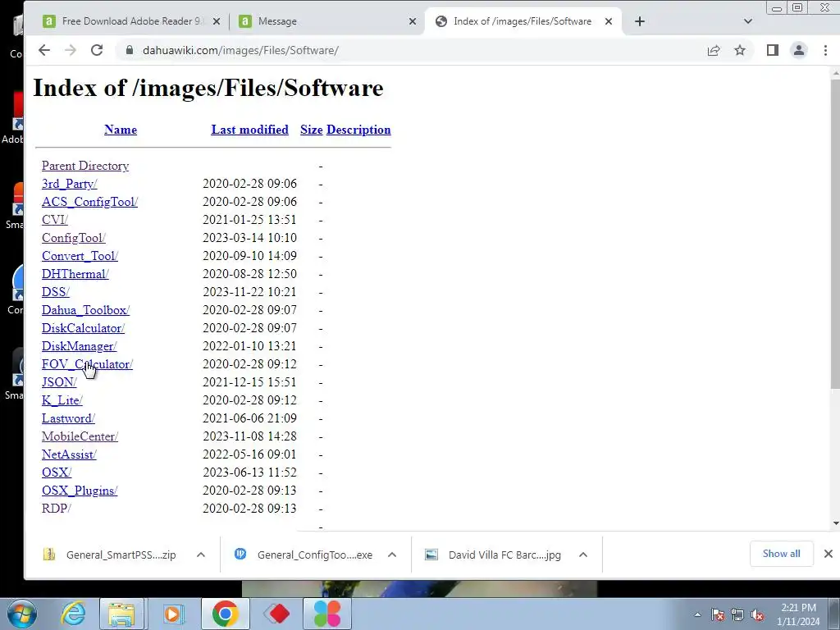Sort listing by Description column
This screenshot has width=840, height=630.
(x=358, y=130)
